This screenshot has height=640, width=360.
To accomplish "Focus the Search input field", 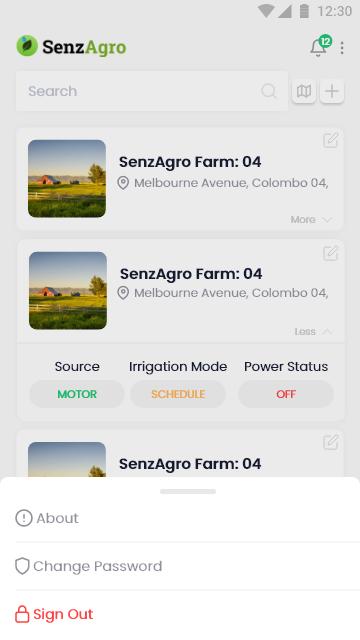I will (x=152, y=91).
